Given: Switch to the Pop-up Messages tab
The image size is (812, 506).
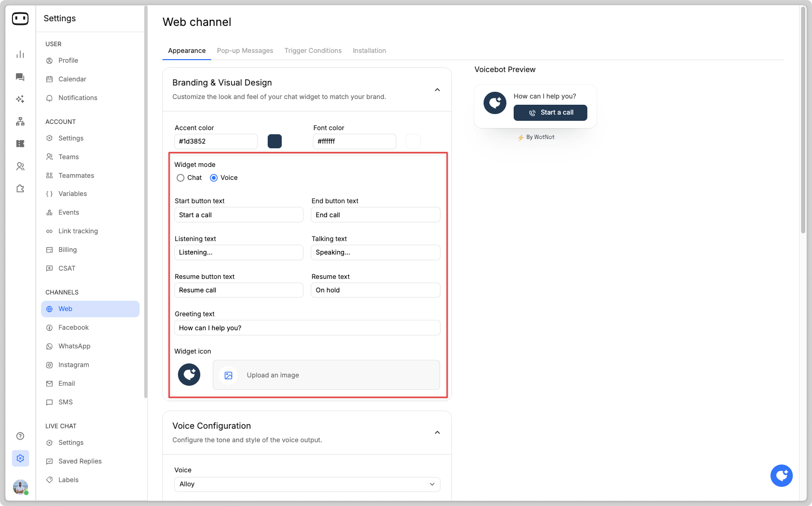Looking at the screenshot, I should 245,51.
